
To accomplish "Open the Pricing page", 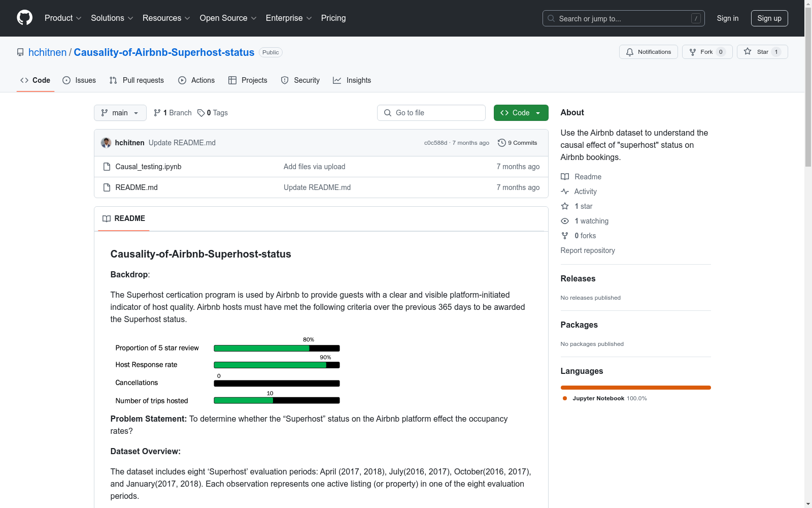I will pos(333,18).
